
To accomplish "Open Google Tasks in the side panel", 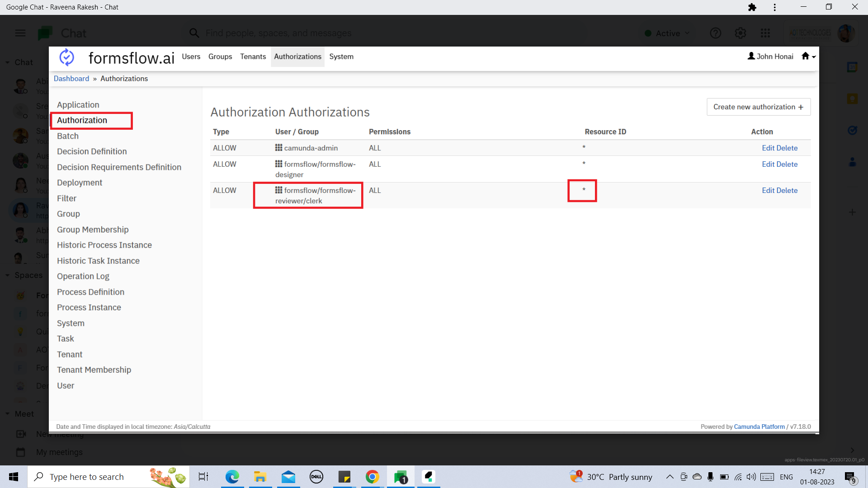I will 853,130.
